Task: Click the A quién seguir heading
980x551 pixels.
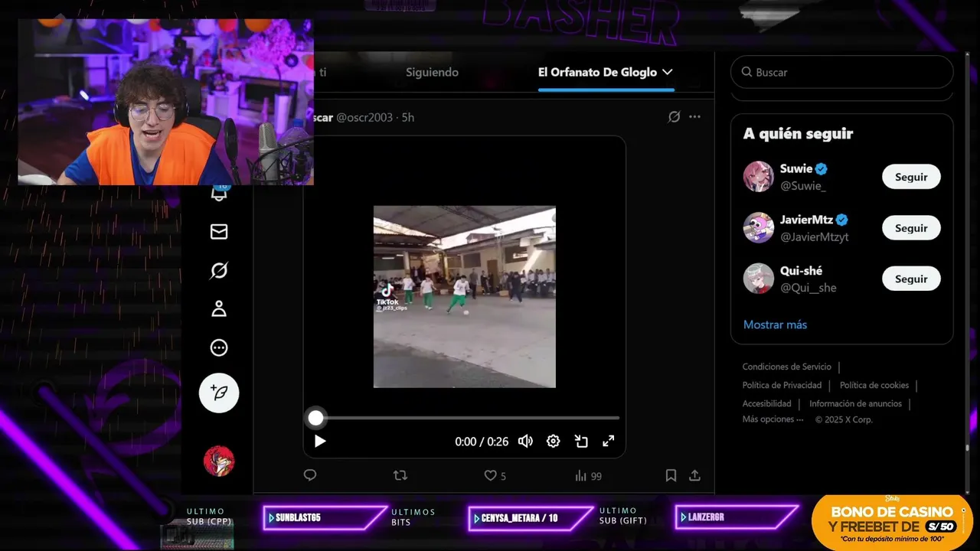Action: 798,134
